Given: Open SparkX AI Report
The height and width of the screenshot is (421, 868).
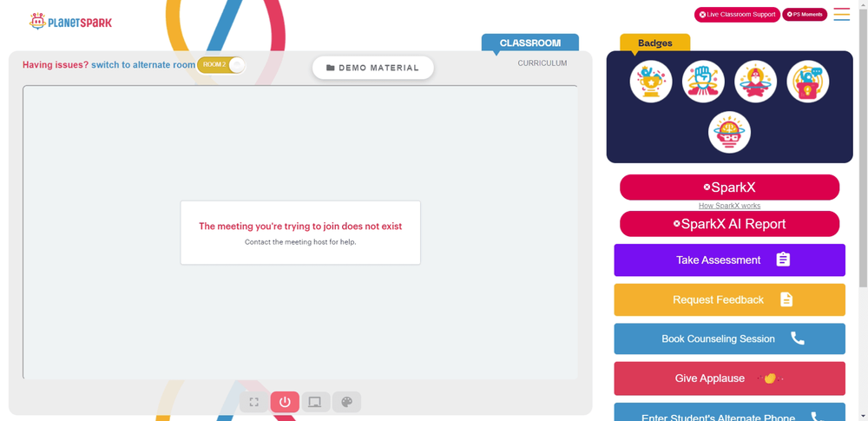Looking at the screenshot, I should pyautogui.click(x=730, y=224).
